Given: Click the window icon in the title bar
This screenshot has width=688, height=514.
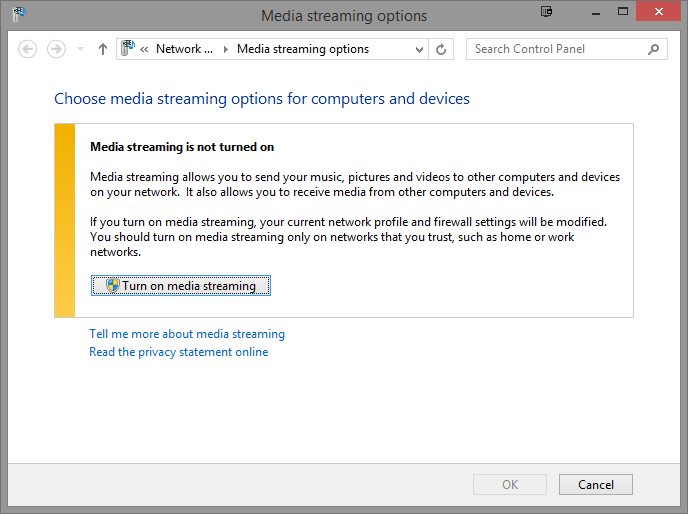Looking at the screenshot, I should coord(17,14).
